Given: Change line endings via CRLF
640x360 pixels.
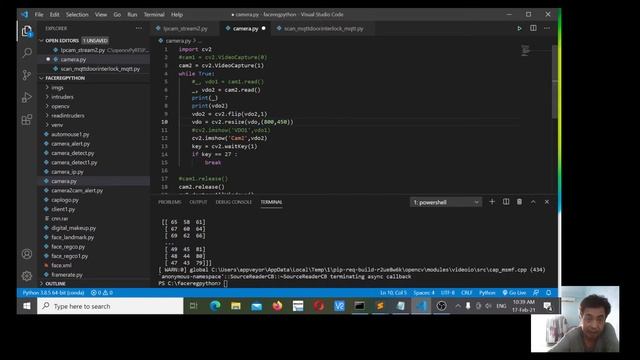Looking at the screenshot, I should coord(467,293).
